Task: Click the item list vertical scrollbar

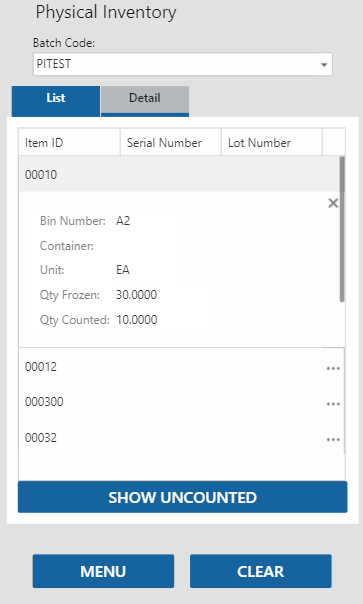Action: (x=342, y=230)
